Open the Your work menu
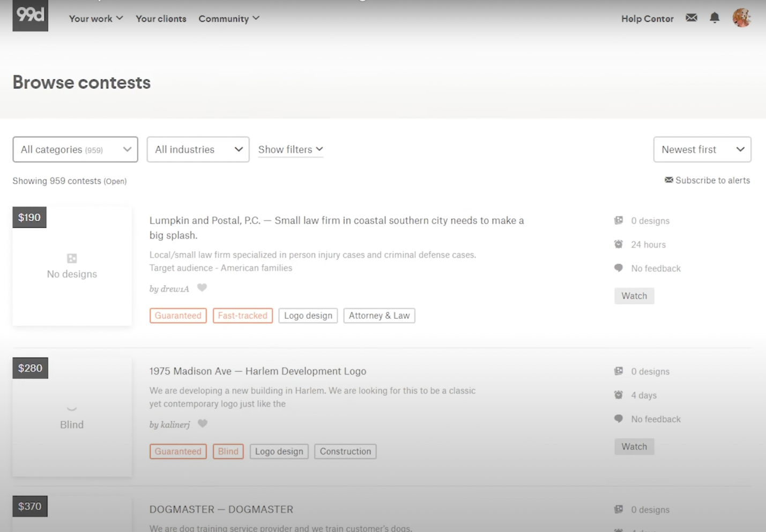766x532 pixels. tap(96, 19)
